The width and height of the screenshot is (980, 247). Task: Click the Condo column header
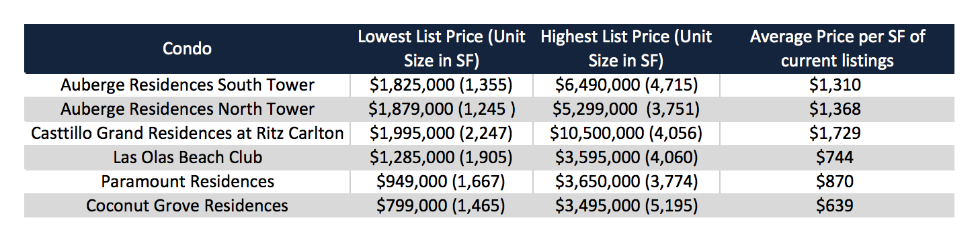tap(188, 49)
